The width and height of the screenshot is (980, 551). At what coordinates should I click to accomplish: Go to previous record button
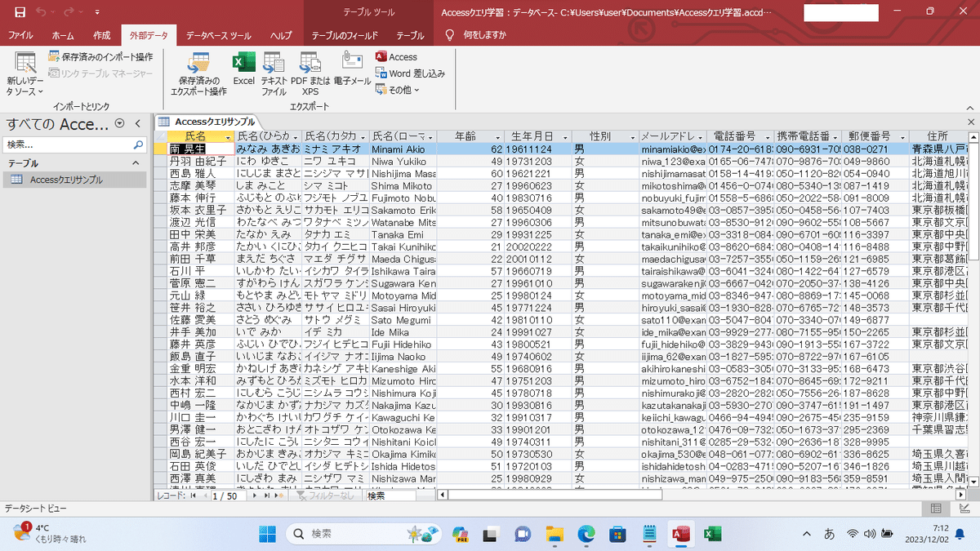pyautogui.click(x=204, y=495)
